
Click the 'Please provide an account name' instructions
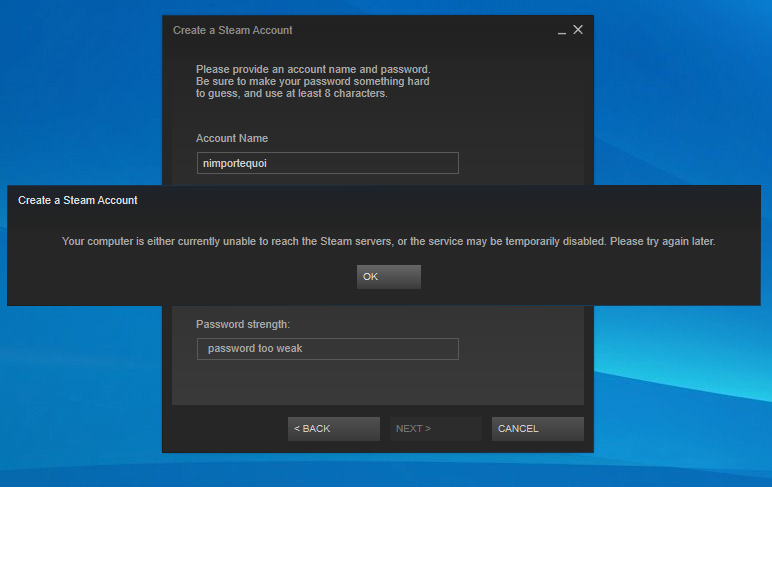tap(312, 81)
